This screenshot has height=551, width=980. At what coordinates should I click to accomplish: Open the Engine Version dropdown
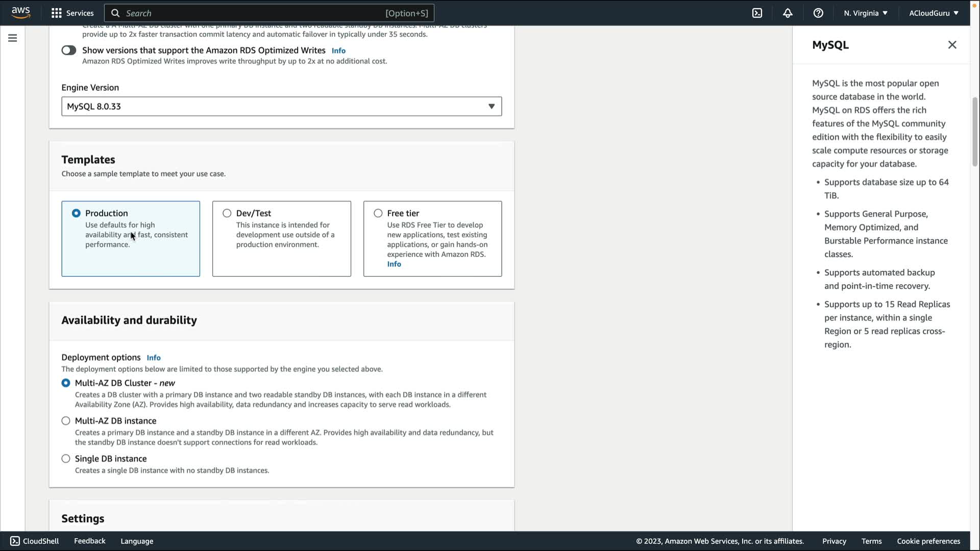tap(281, 107)
